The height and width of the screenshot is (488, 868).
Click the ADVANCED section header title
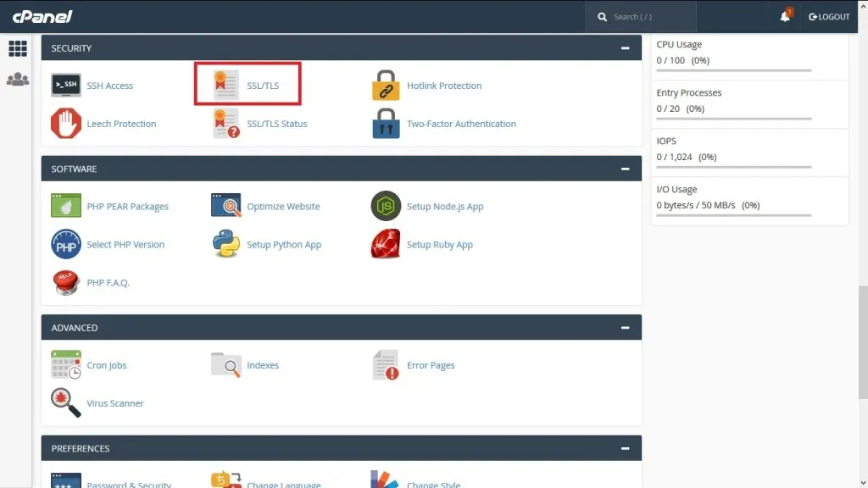[75, 328]
